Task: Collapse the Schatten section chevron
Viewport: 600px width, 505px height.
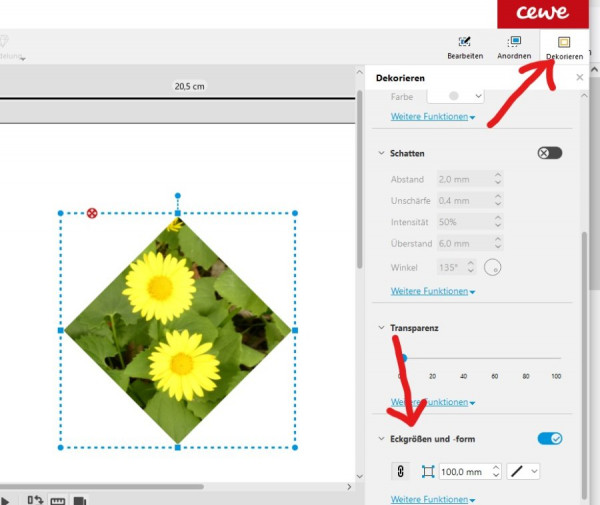Action: [381, 153]
